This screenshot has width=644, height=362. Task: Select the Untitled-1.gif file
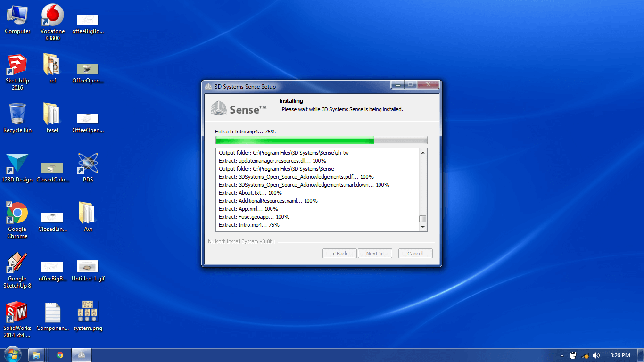88,271
